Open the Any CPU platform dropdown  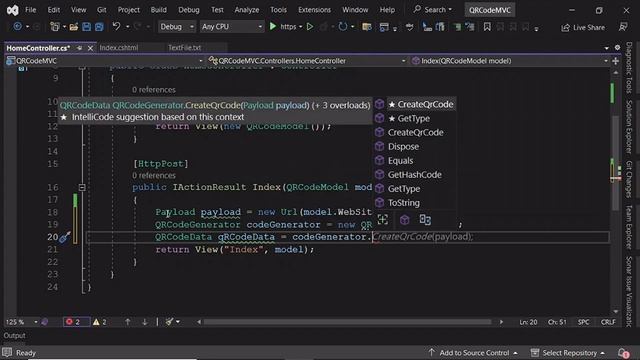pyautogui.click(x=232, y=27)
